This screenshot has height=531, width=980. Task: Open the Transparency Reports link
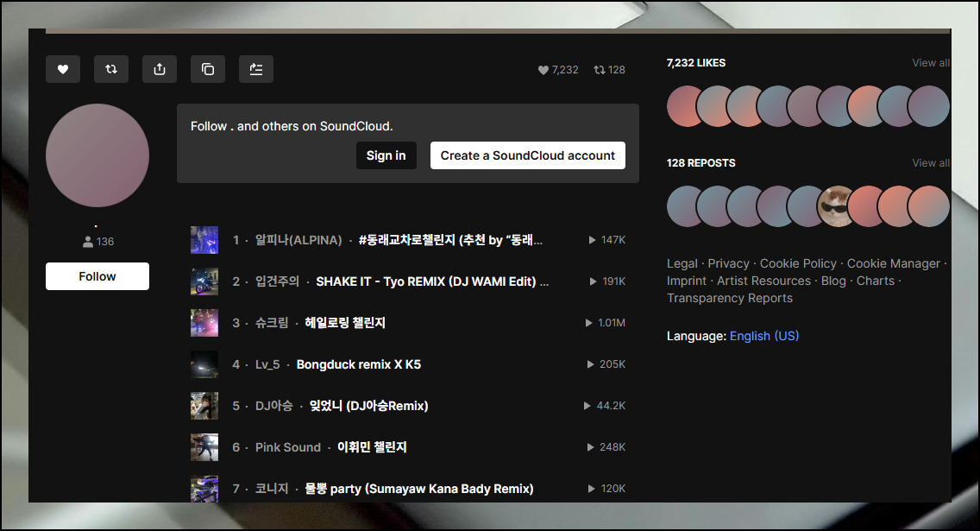click(x=729, y=299)
